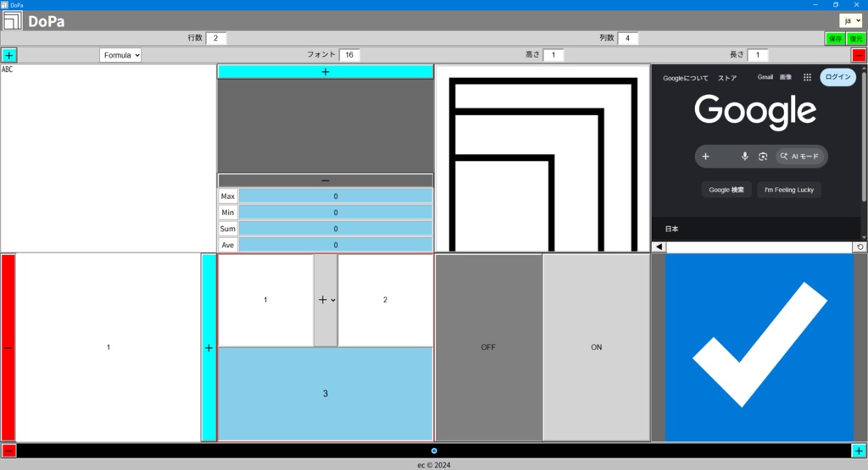Click the blue slider handle on black bar
This screenshot has height=470, width=868.
click(434, 451)
